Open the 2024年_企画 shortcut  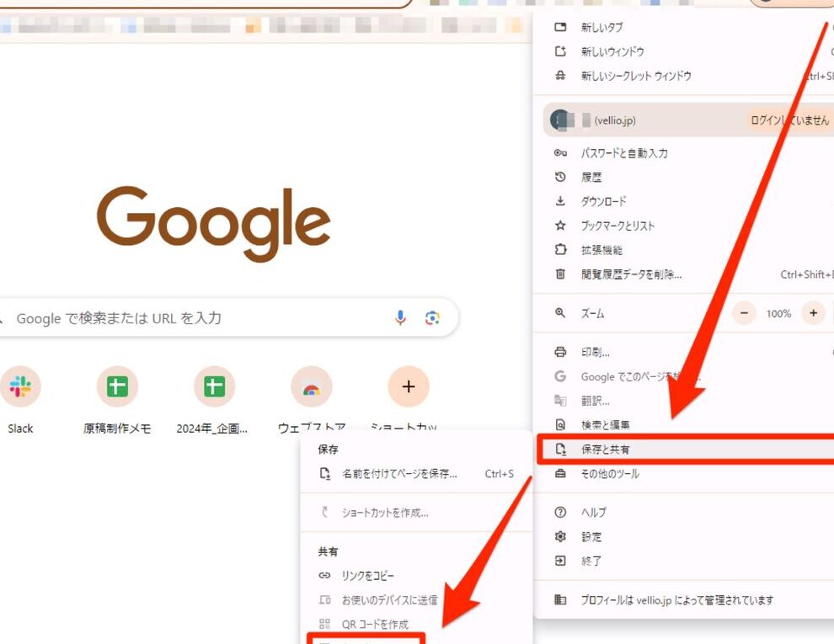click(x=214, y=386)
